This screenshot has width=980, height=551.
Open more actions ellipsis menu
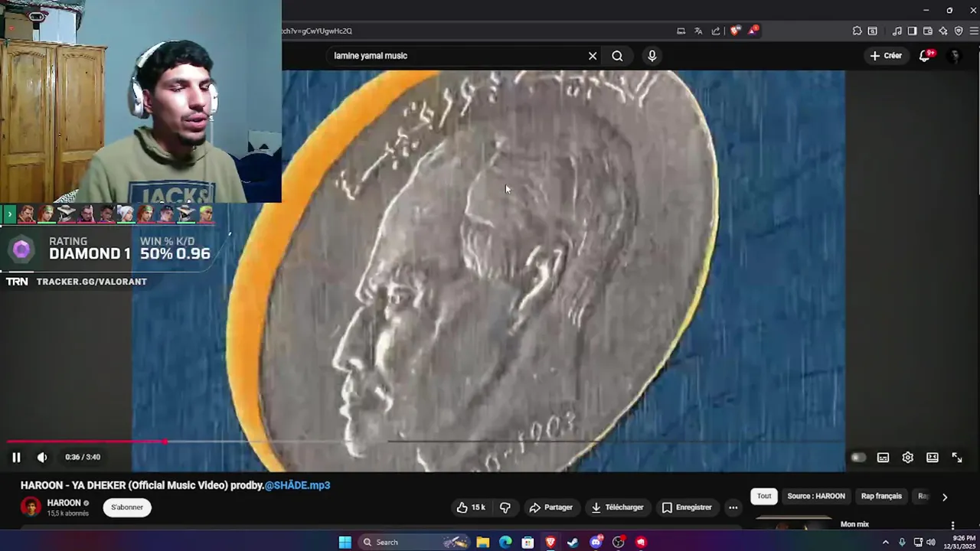coord(733,507)
